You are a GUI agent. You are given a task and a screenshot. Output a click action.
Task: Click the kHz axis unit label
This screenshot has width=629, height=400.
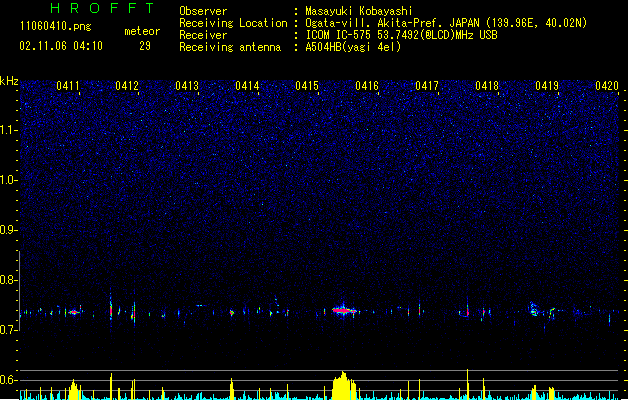point(9,81)
